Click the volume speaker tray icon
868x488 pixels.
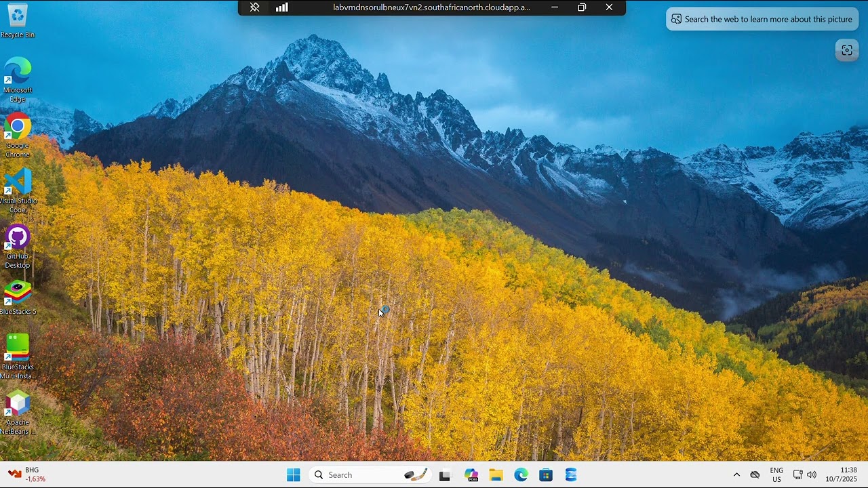click(x=812, y=475)
